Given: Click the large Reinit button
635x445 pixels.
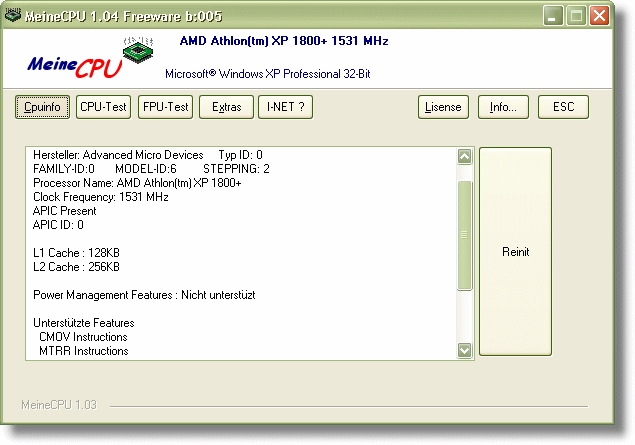Looking at the screenshot, I should [x=515, y=252].
